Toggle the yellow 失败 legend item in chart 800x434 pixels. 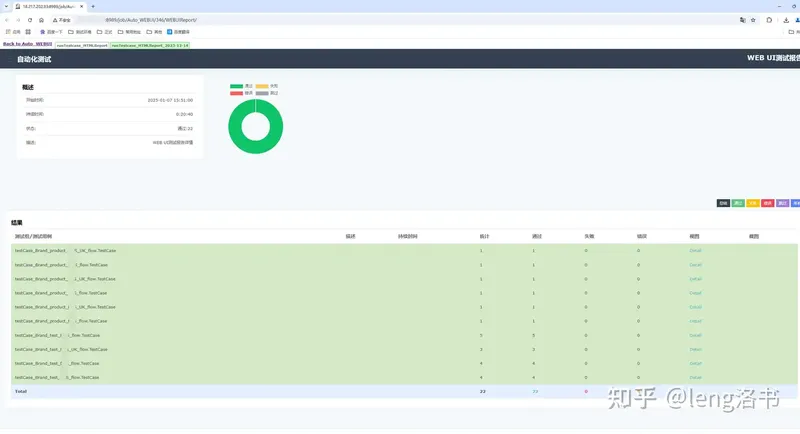coord(267,87)
